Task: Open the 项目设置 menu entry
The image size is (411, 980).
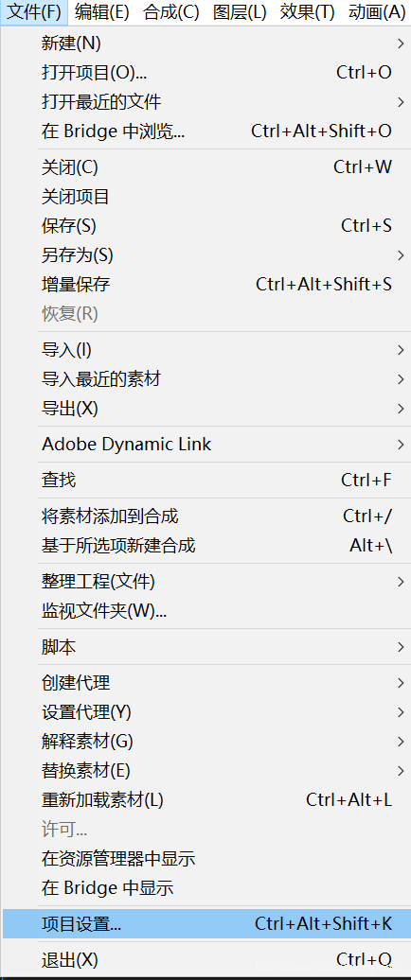Action: coord(205,924)
